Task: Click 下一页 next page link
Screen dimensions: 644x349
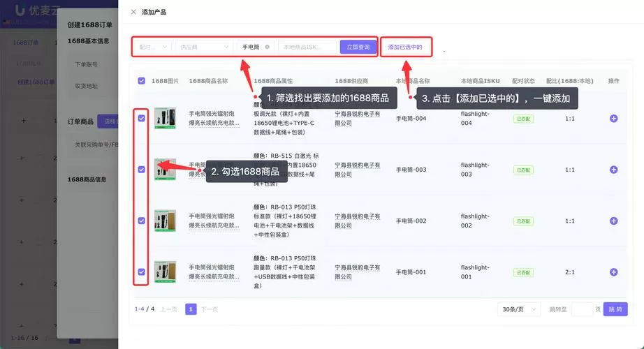Action: pos(210,309)
